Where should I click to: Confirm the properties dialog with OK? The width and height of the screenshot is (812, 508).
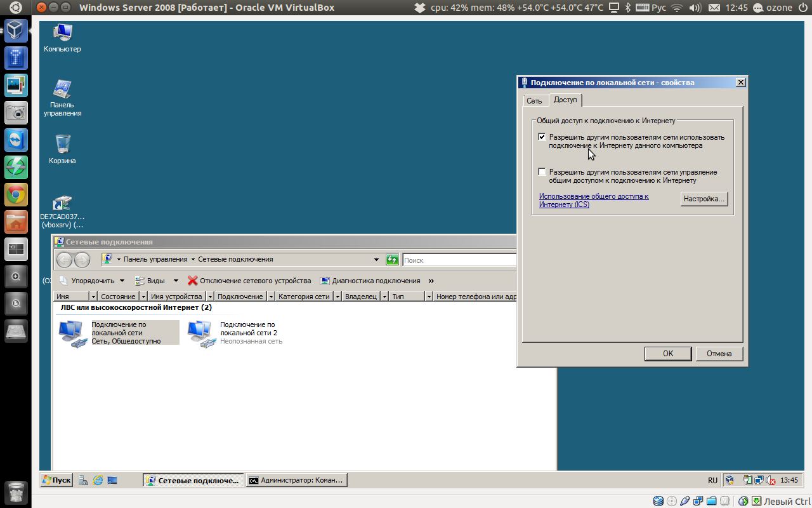tap(668, 354)
